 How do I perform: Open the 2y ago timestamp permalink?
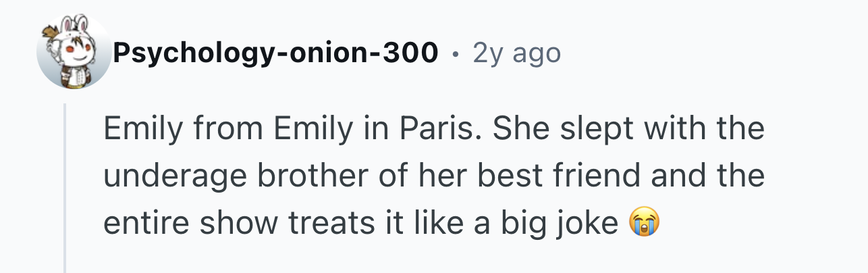point(517,53)
